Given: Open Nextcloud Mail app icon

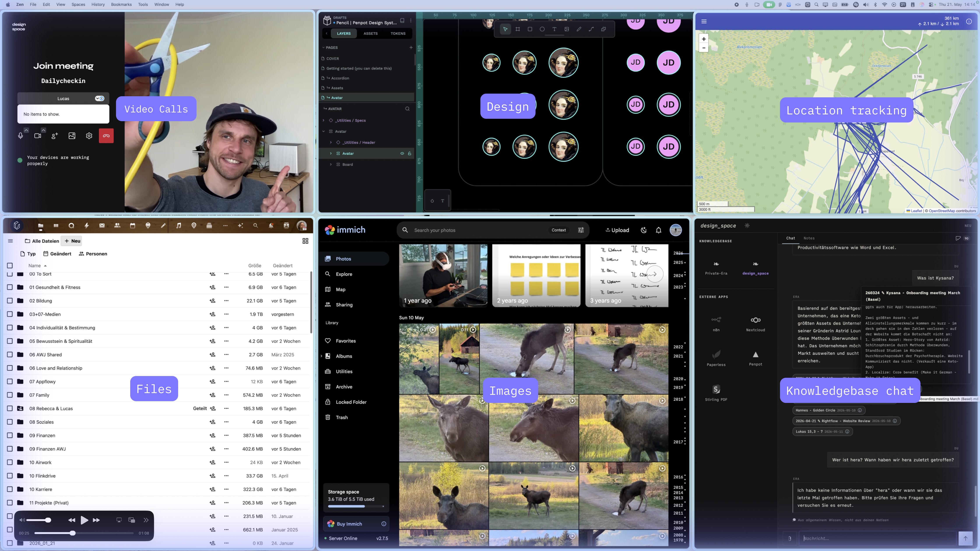Looking at the screenshot, I should (x=102, y=226).
